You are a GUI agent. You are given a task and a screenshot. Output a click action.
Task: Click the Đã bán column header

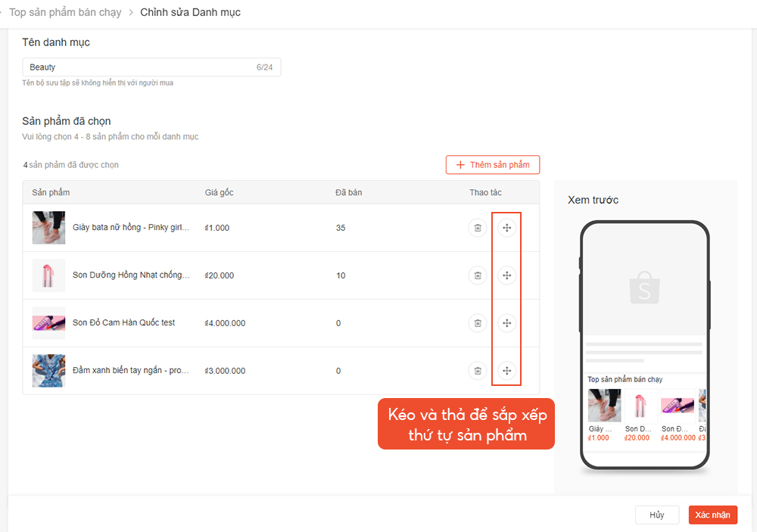click(348, 192)
